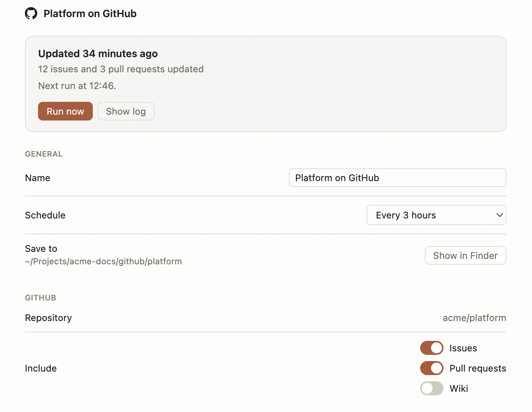The height and width of the screenshot is (412, 532).
Task: Click the repository value acme/platform
Action: point(474,318)
